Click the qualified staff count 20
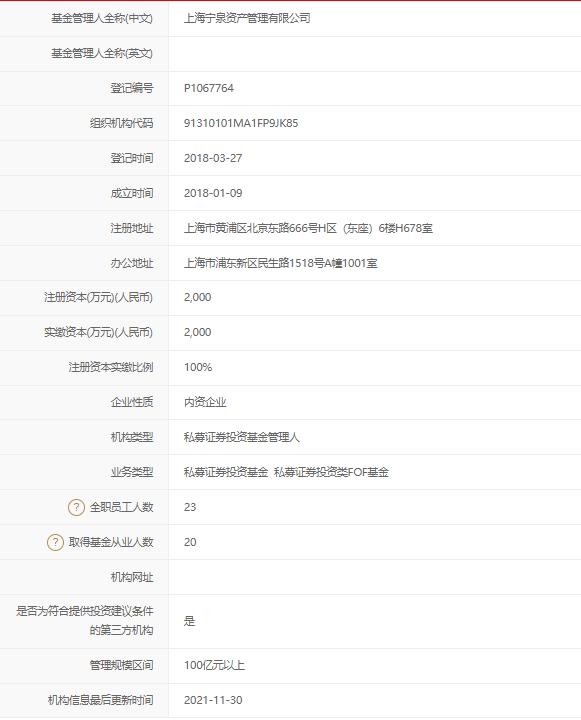The height and width of the screenshot is (720, 581). (x=190, y=542)
